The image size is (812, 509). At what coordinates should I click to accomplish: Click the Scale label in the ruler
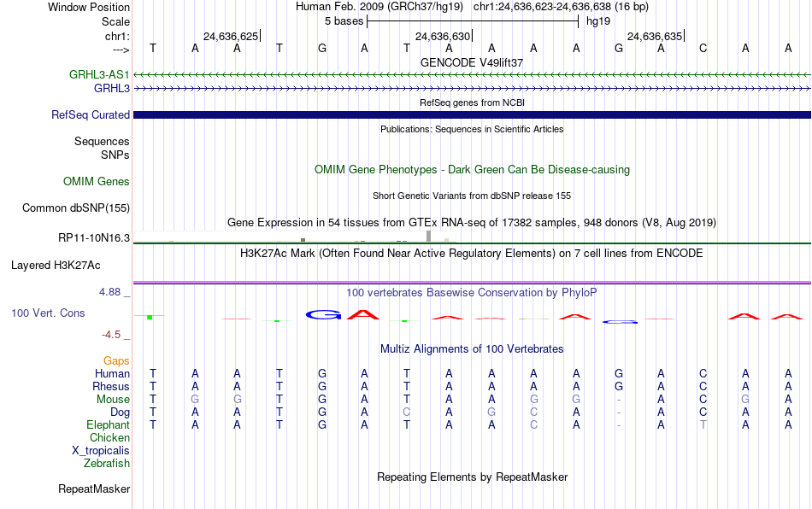click(115, 21)
